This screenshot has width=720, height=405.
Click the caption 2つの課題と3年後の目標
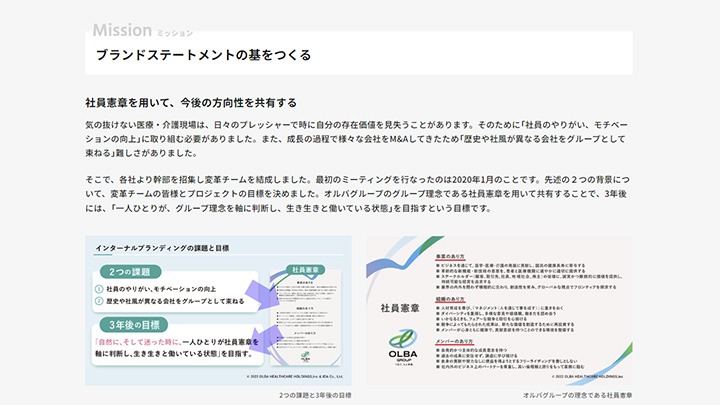pos(315,395)
